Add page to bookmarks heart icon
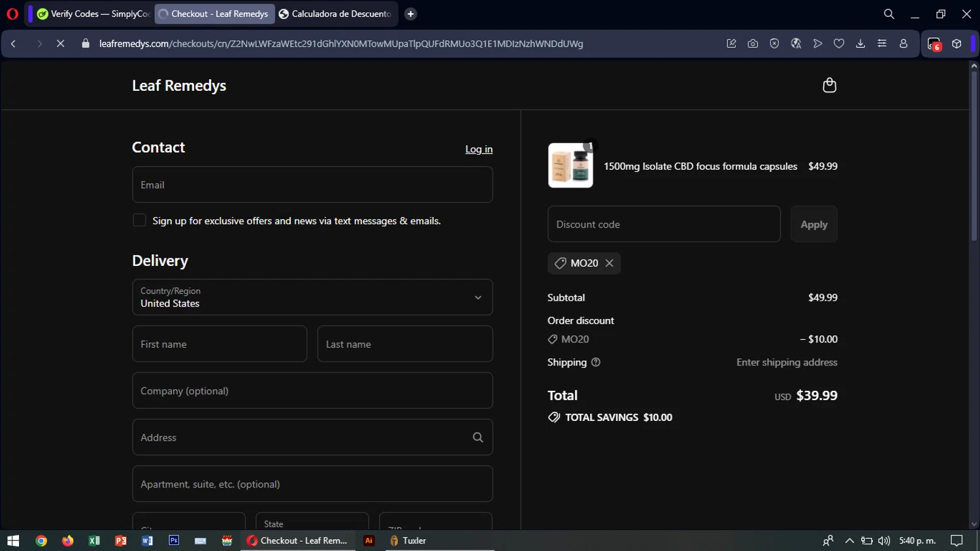 [839, 44]
